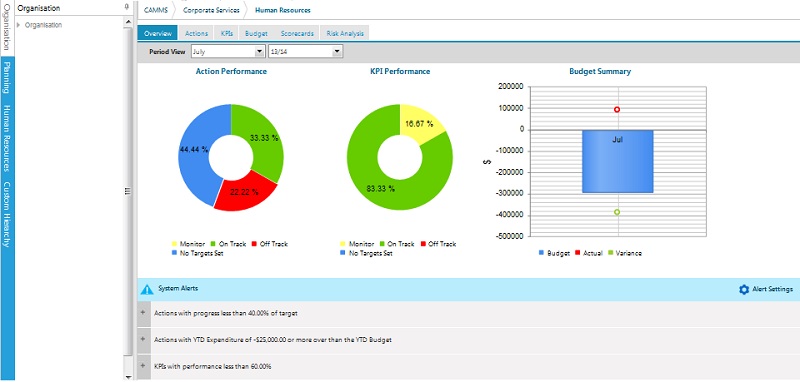Click the 33.33 % green Action Performance slice
This screenshot has width=800, height=382.
coord(263,138)
